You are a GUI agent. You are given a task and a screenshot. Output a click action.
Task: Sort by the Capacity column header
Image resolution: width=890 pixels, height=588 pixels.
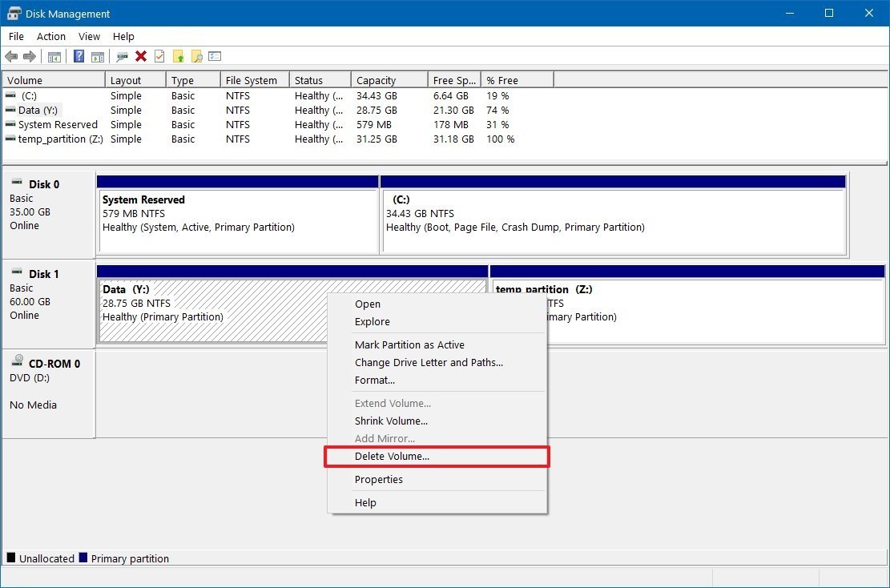point(377,80)
